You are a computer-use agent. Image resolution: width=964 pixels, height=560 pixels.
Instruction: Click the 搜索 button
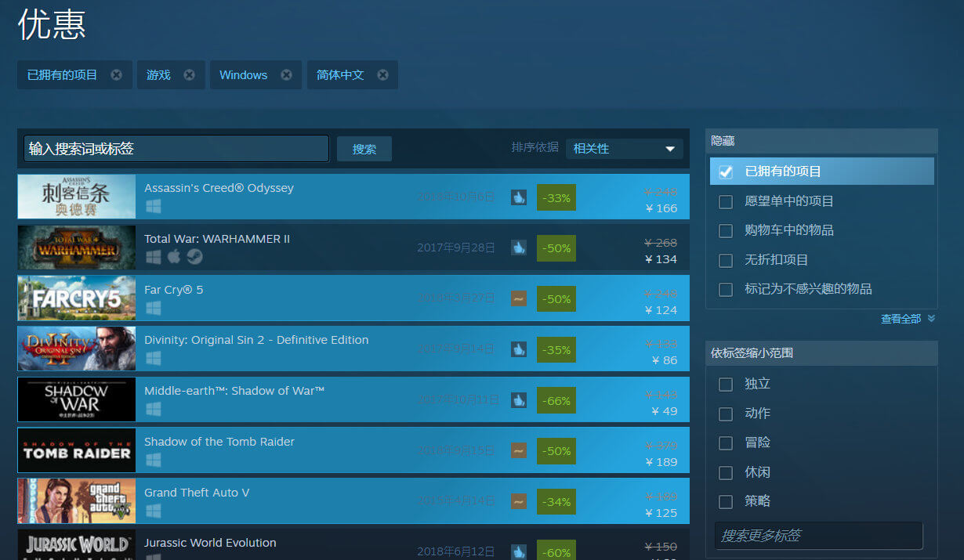[x=364, y=149]
